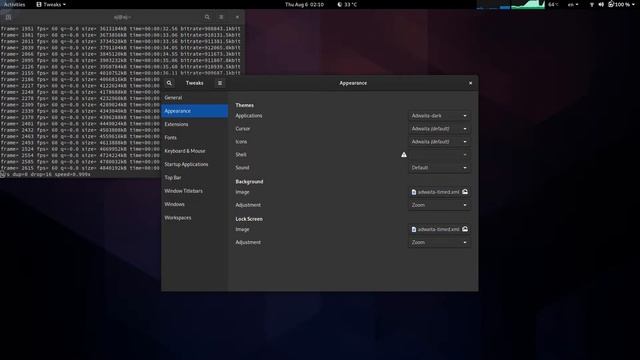Viewport: 640px width, 360px height.
Task: Select the Windows sidebar category
Action: point(195,204)
